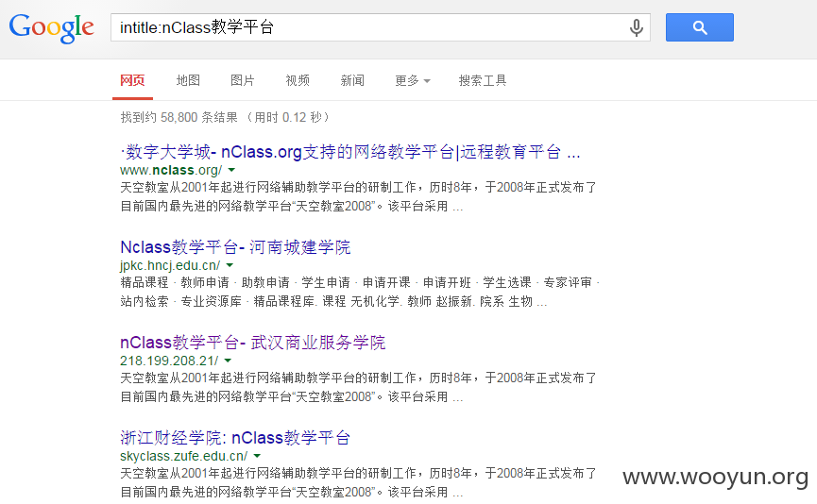
Task: Click the result count text 找到约 58,800 条结果
Action: coord(179,117)
